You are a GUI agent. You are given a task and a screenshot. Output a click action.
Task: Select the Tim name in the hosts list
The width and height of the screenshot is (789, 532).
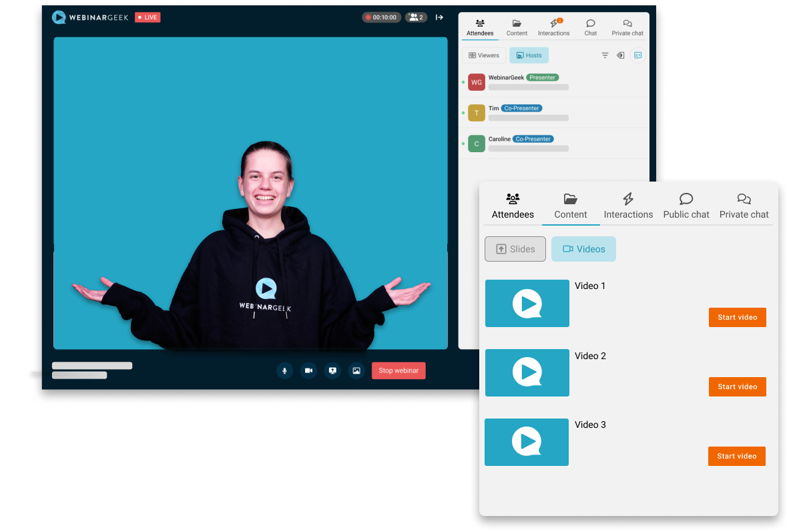[494, 108]
